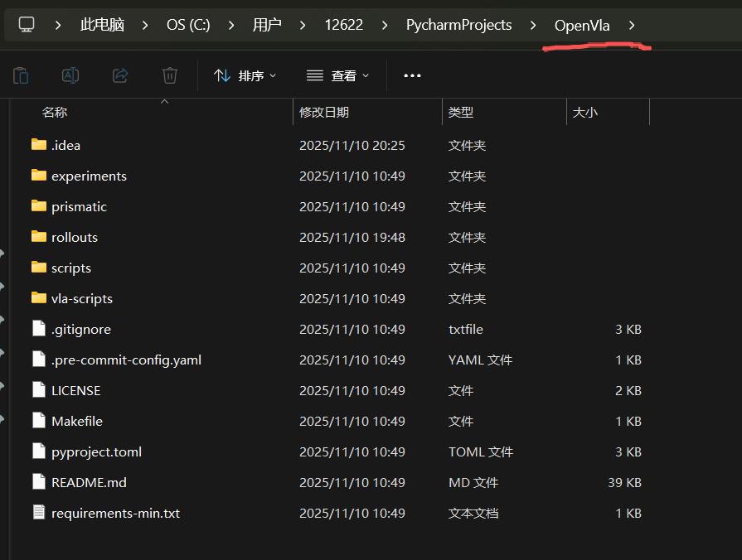This screenshot has height=560, width=742.
Task: Select the rollouts folder name
Action: [x=75, y=237]
